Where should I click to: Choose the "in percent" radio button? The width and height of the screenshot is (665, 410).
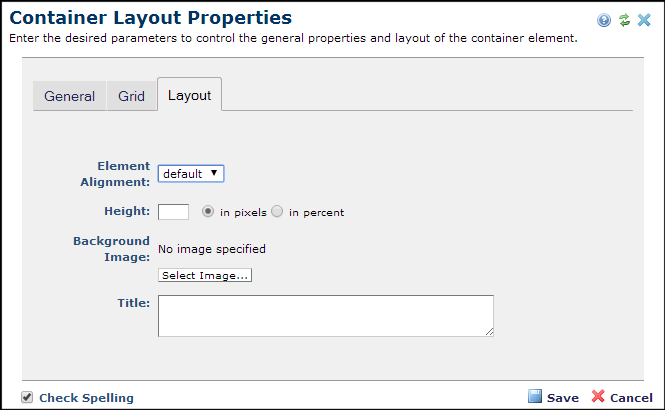277,212
